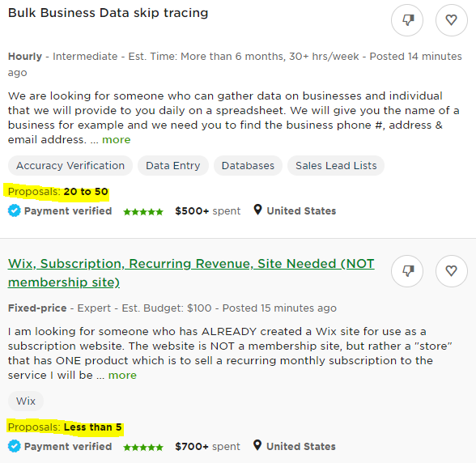This screenshot has width=476, height=463.
Task: Click location pin icon on first job
Action: [x=257, y=210]
